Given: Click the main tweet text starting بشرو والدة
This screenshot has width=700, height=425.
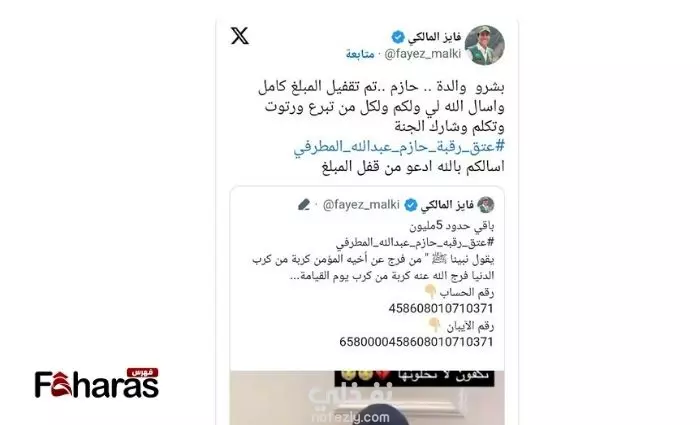Looking at the screenshot, I should click(x=381, y=107).
